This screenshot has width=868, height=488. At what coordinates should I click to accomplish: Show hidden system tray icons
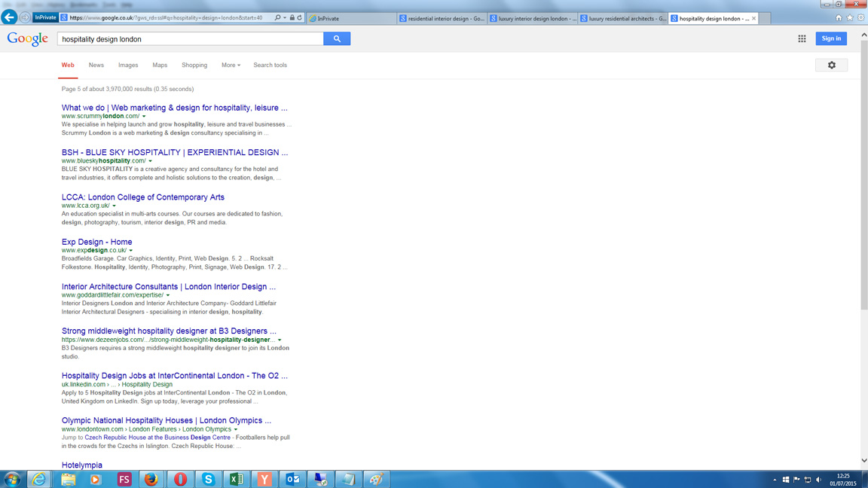[775, 480]
